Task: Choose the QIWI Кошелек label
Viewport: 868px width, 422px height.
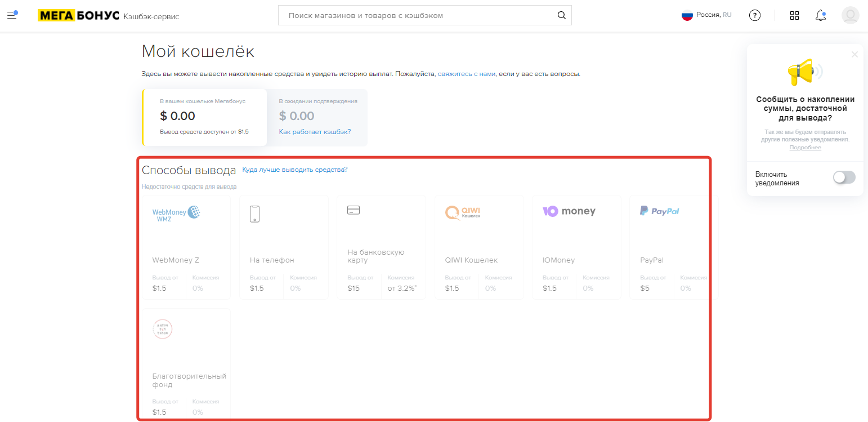Action: [471, 260]
